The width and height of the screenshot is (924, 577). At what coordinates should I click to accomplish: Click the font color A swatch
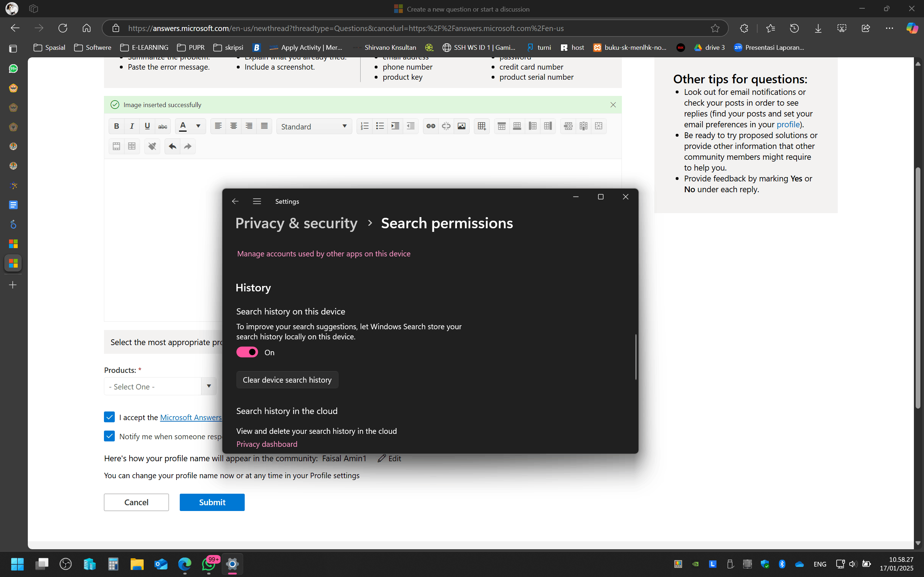[183, 126]
